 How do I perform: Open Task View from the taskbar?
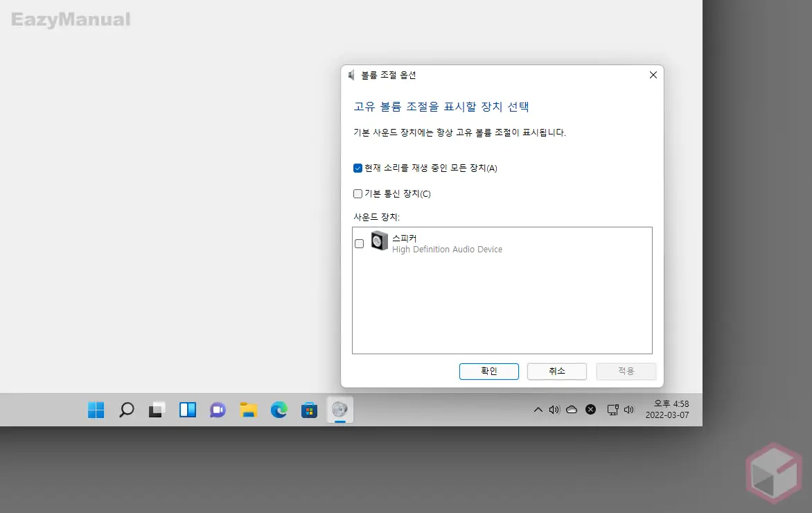pyautogui.click(x=157, y=410)
